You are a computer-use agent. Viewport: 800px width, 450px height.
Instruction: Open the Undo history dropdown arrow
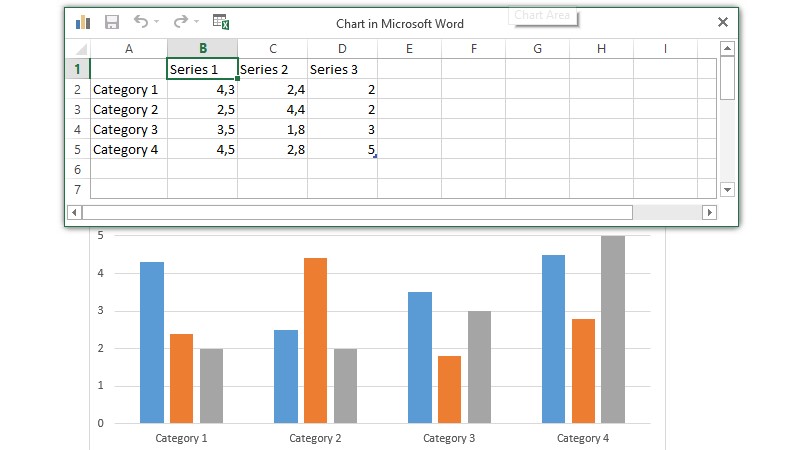pos(158,22)
